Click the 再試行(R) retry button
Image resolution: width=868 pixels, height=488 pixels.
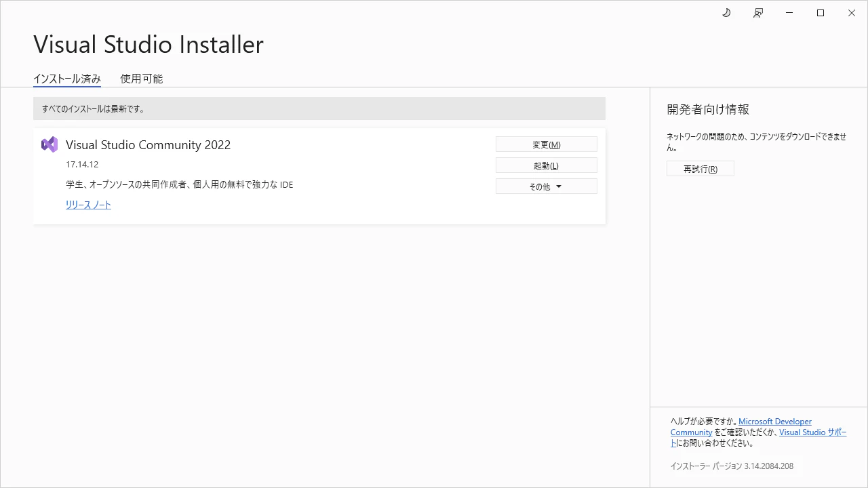[x=701, y=169]
